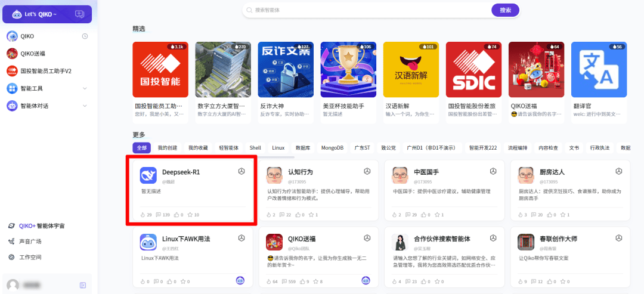Like the 中医国手 agent with thumbs-up

(x=422, y=215)
